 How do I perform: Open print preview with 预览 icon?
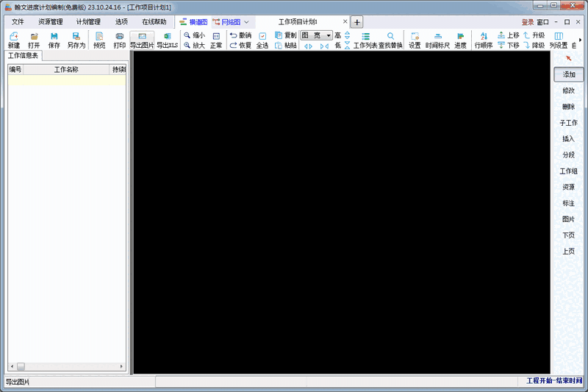tap(99, 40)
